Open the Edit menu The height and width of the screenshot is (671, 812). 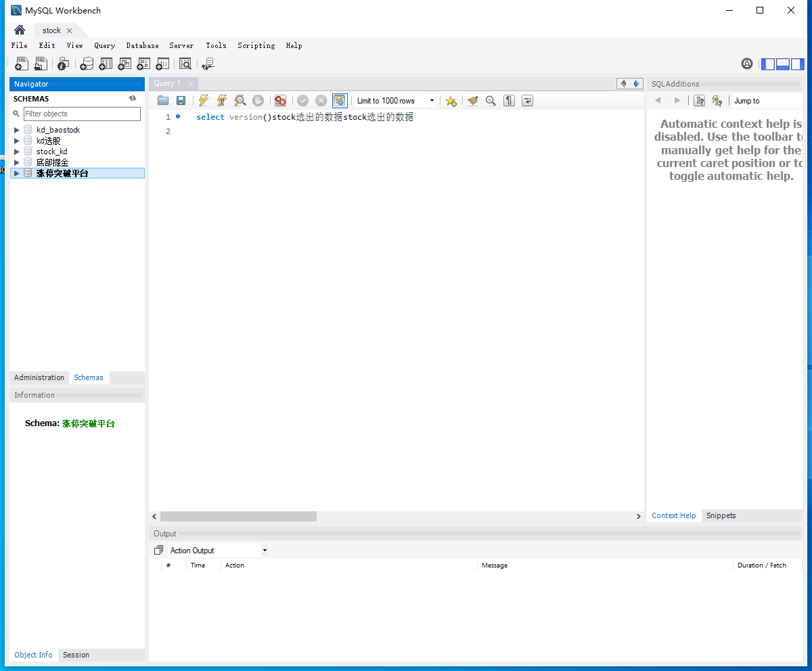click(x=47, y=45)
